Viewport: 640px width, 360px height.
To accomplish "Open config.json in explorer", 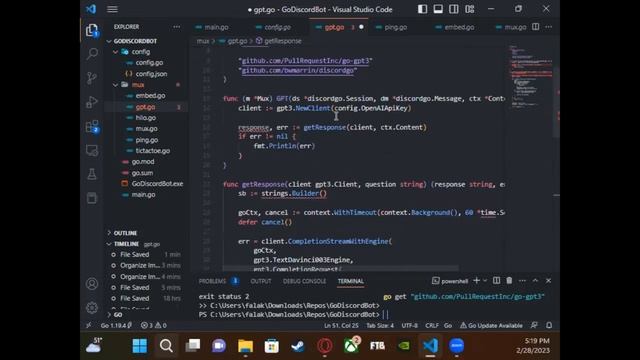I will pos(151,74).
